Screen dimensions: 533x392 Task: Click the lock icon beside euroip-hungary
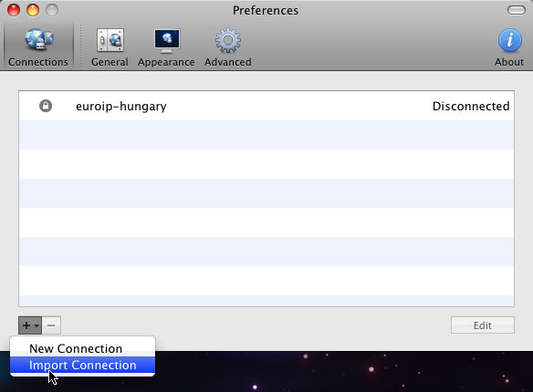pyautogui.click(x=46, y=106)
